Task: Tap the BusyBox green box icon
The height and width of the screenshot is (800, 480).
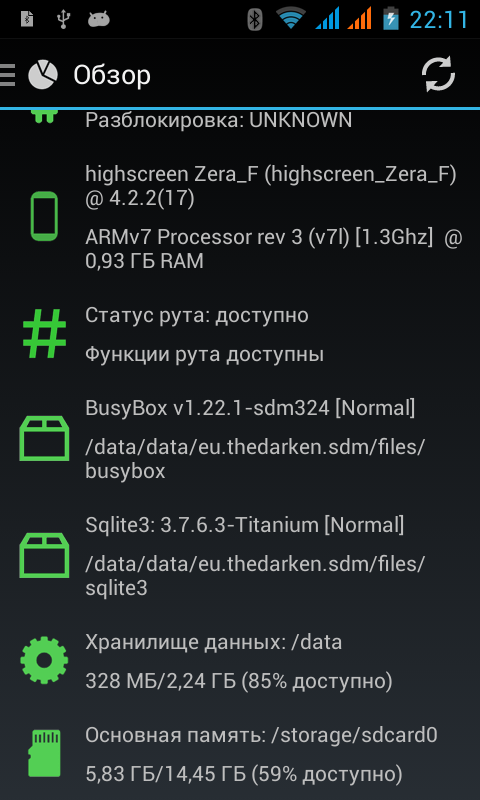Action: (x=44, y=438)
